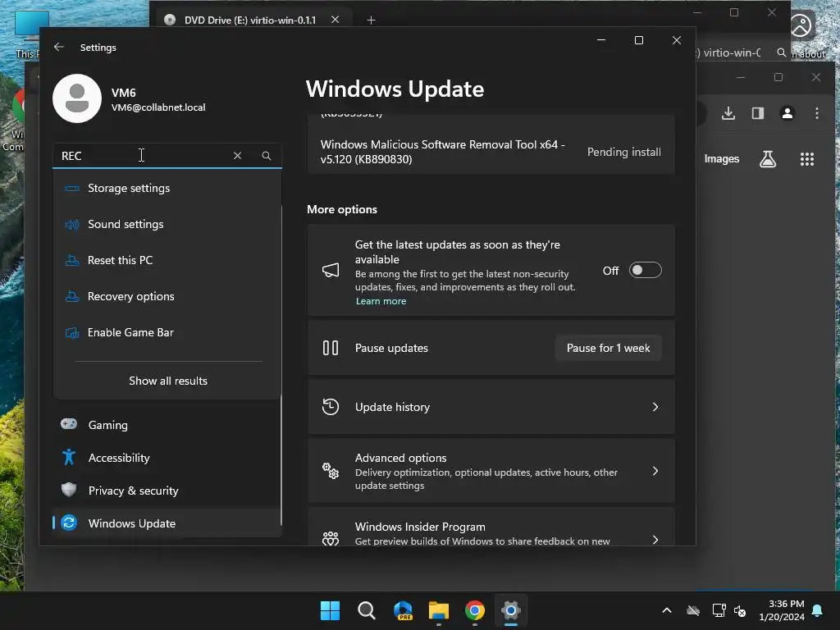Click the Advanced options gears icon
The image size is (840, 630).
331,471
